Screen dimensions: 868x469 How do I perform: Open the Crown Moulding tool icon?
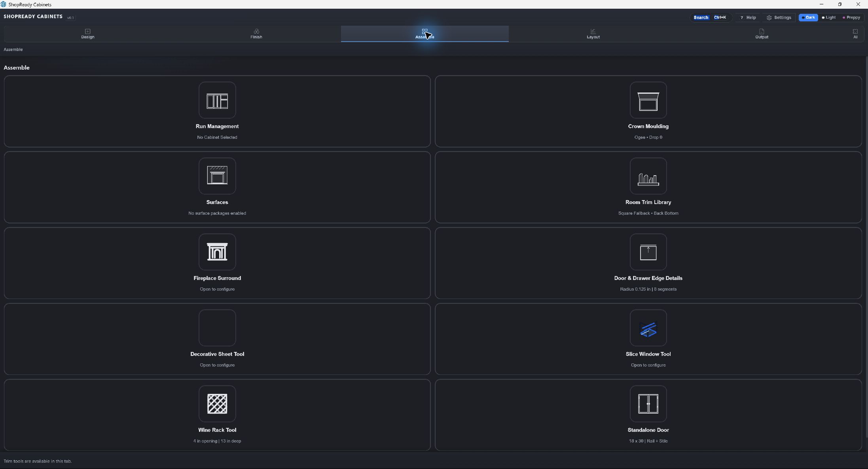coord(648,100)
